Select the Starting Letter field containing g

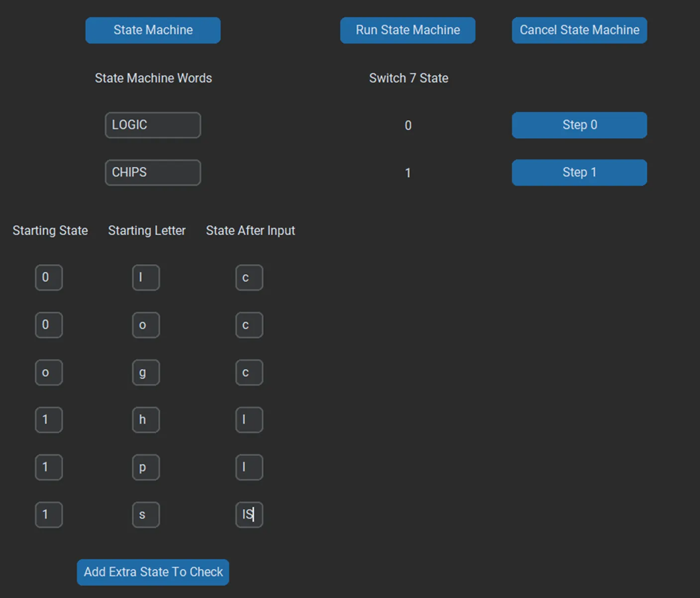pos(146,372)
